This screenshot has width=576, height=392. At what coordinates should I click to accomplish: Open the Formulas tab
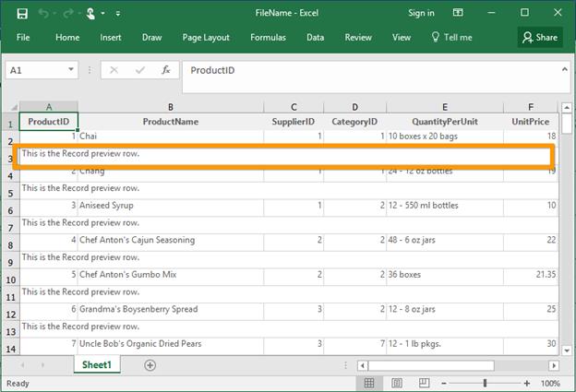coord(268,38)
